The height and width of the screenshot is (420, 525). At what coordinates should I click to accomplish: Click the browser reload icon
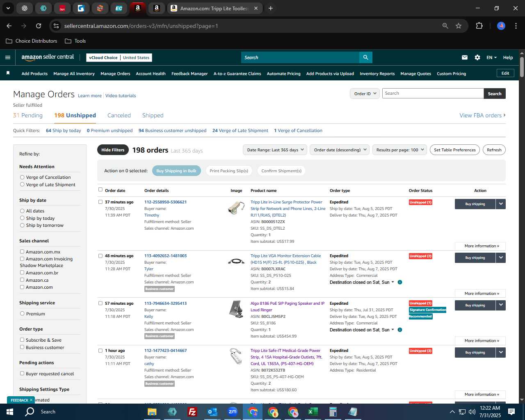(39, 26)
